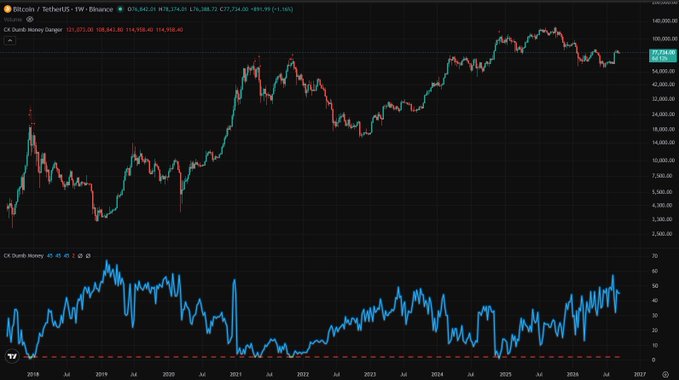Click the change value +891.99 (+1.16%)

coord(272,9)
